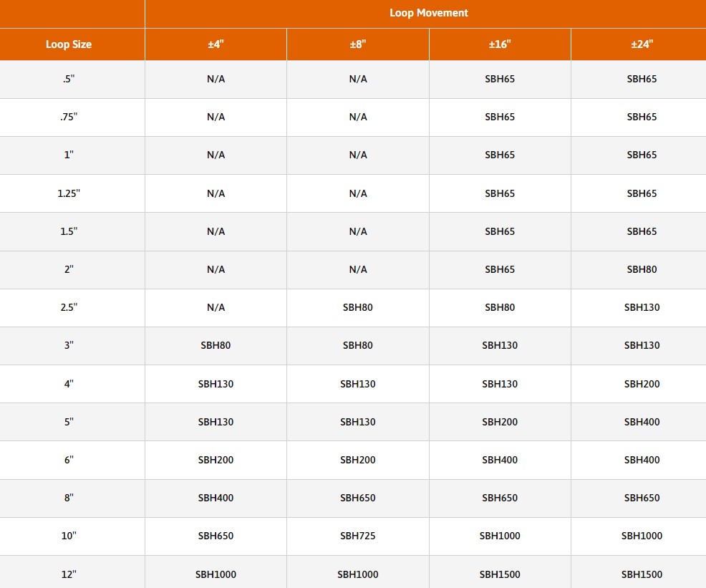
Task: Select the 1.25" loop size cell
Action: (x=69, y=193)
